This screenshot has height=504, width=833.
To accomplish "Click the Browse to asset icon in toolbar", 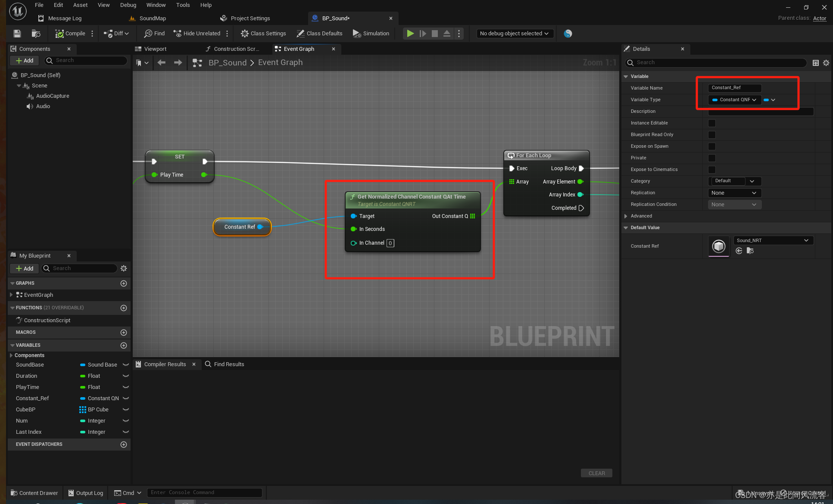I will click(x=36, y=34).
